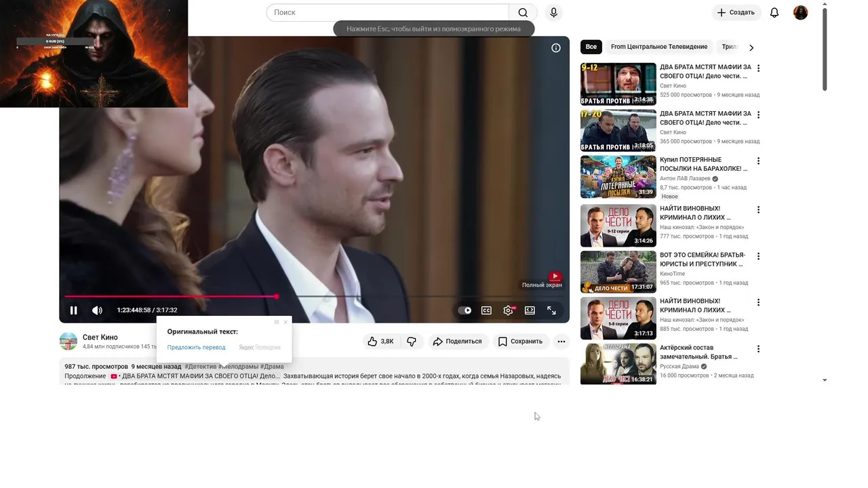Click the Новое badge

point(669,197)
